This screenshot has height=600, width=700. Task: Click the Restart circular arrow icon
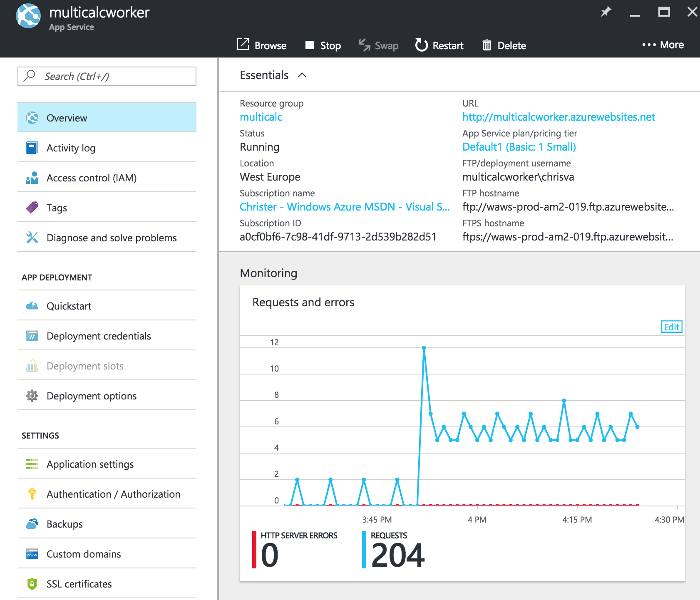click(x=421, y=45)
